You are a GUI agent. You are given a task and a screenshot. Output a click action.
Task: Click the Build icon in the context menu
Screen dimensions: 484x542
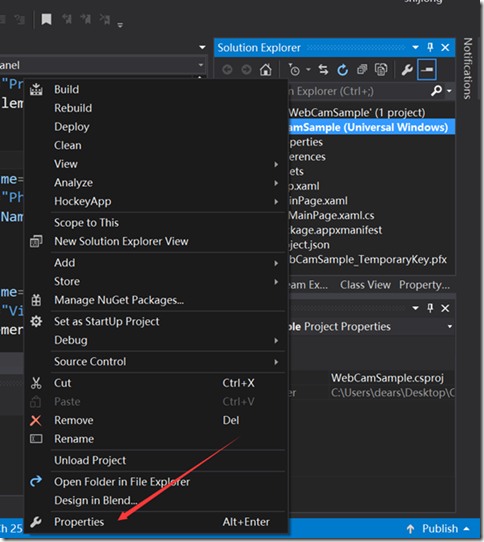(x=36, y=90)
